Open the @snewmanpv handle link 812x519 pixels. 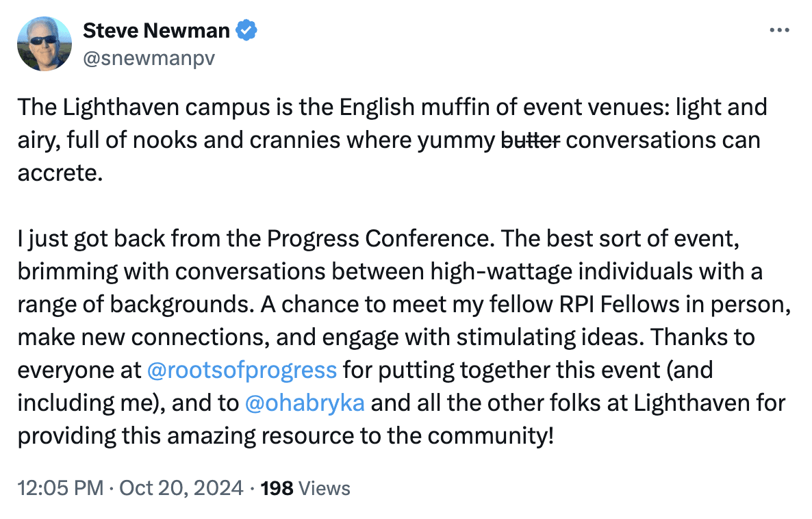click(x=149, y=58)
